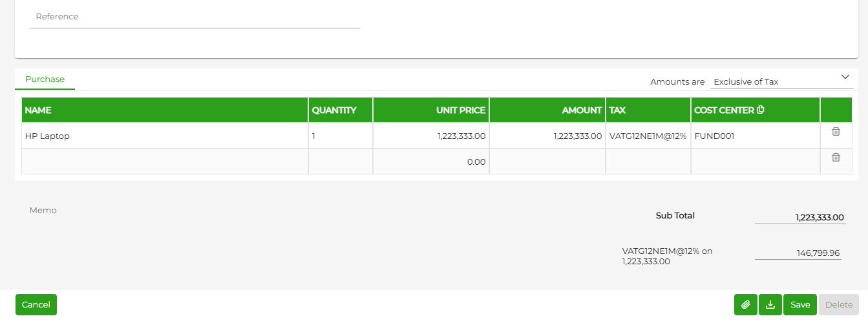
Task: Edit the HP Laptop name cell
Action: [165, 136]
